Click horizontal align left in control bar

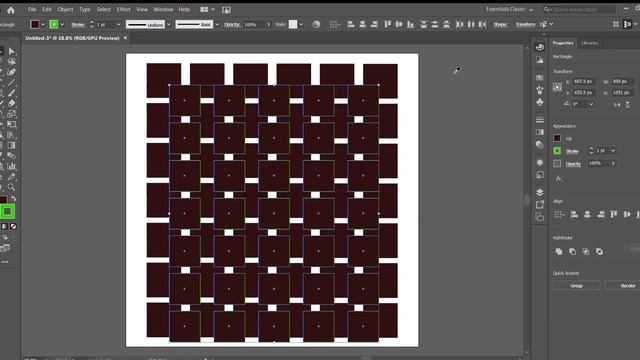coord(351,24)
